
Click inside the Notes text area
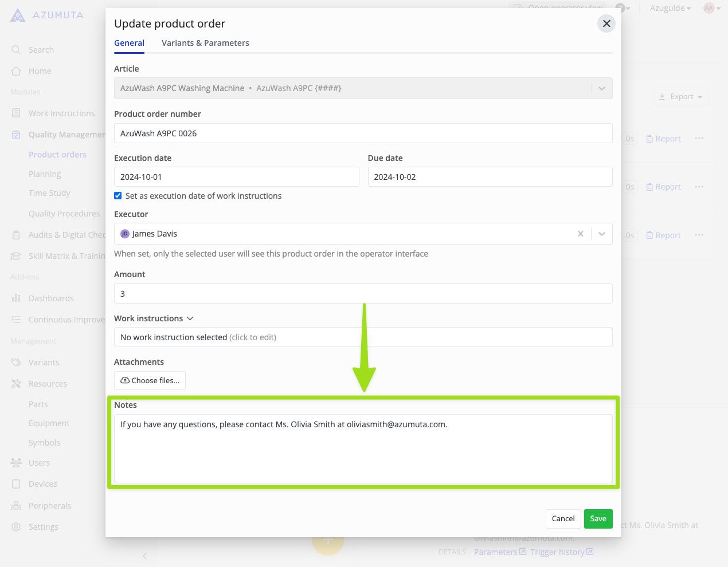(x=363, y=448)
